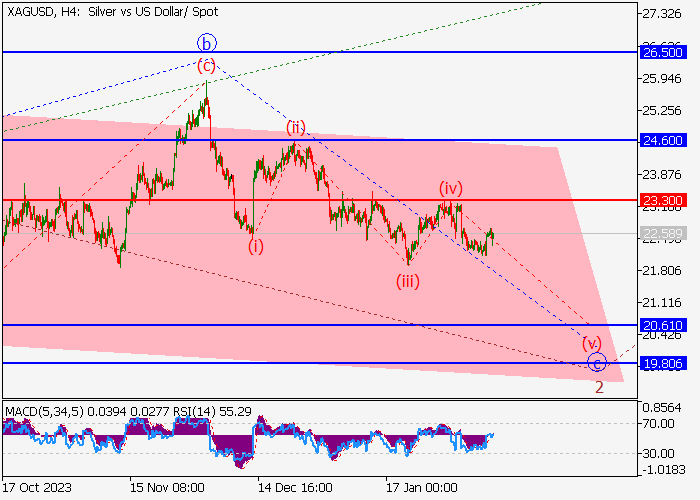Click the circled c wave label

click(597, 362)
